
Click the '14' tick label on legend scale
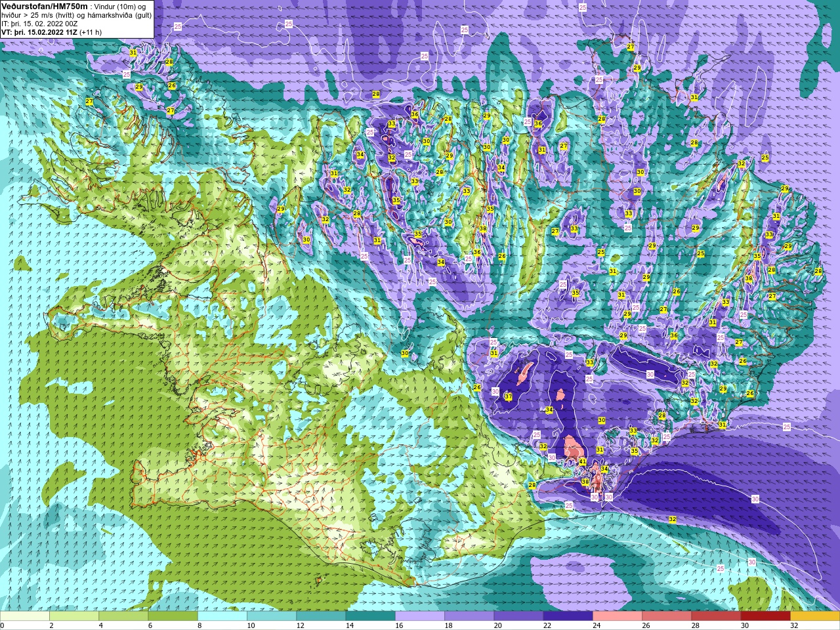click(x=350, y=625)
